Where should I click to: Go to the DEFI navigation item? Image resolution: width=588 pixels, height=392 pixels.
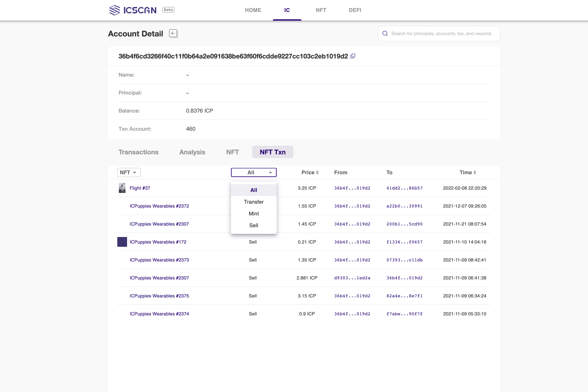[355, 10]
